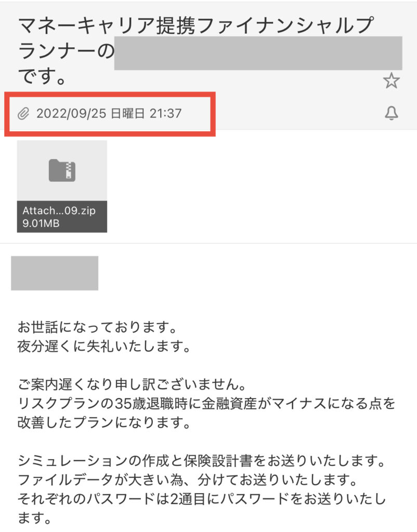Select the 2022/09/25 date text

(71, 113)
